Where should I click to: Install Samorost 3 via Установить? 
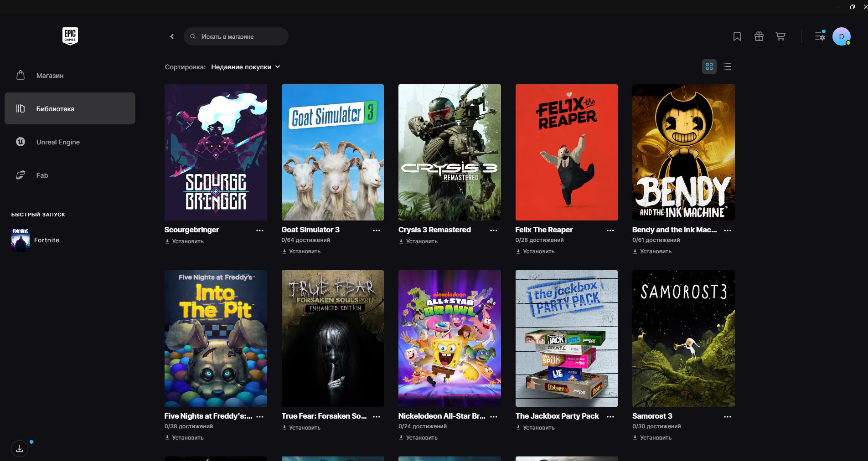point(652,438)
